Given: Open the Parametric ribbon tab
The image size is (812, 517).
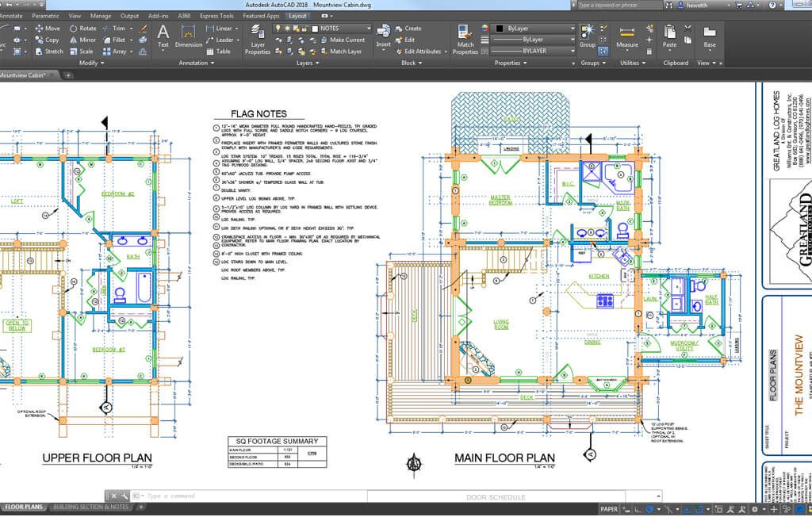Looking at the screenshot, I should click(45, 16).
